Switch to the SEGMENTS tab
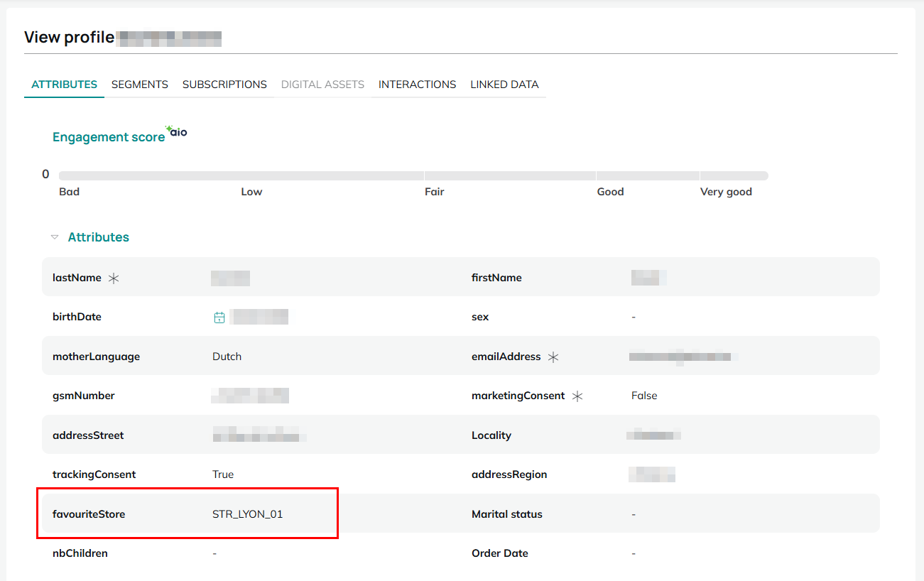This screenshot has height=581, width=924. (x=140, y=85)
